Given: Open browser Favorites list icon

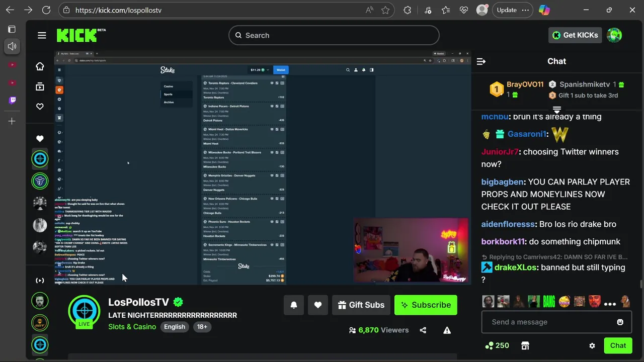Looking at the screenshot, I should 446,10.
